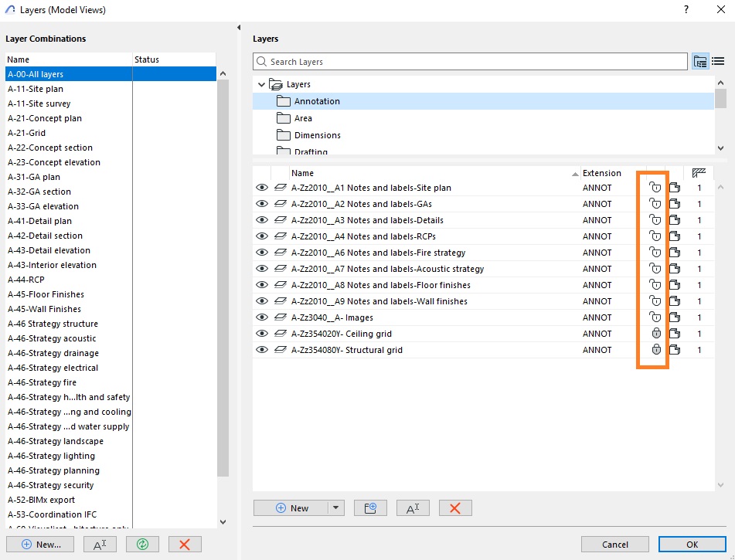735x560 pixels.
Task: Select the Area folder
Action: click(483, 118)
